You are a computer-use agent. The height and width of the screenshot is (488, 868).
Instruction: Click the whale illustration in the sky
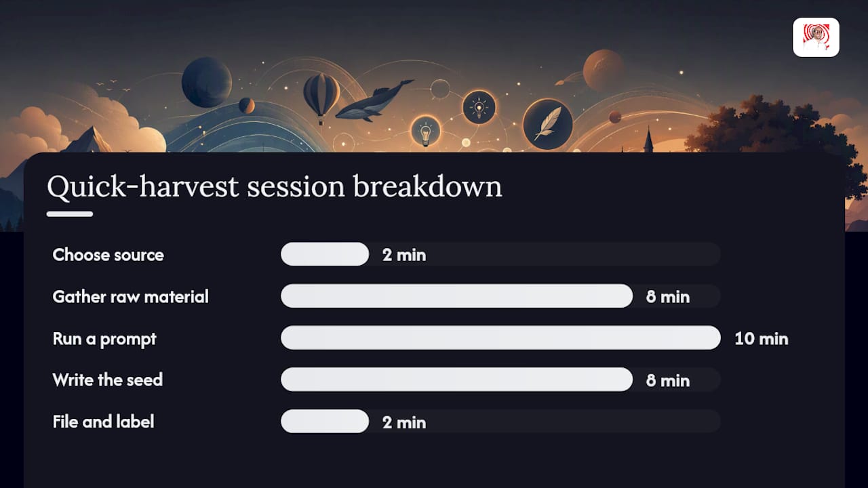tap(374, 100)
